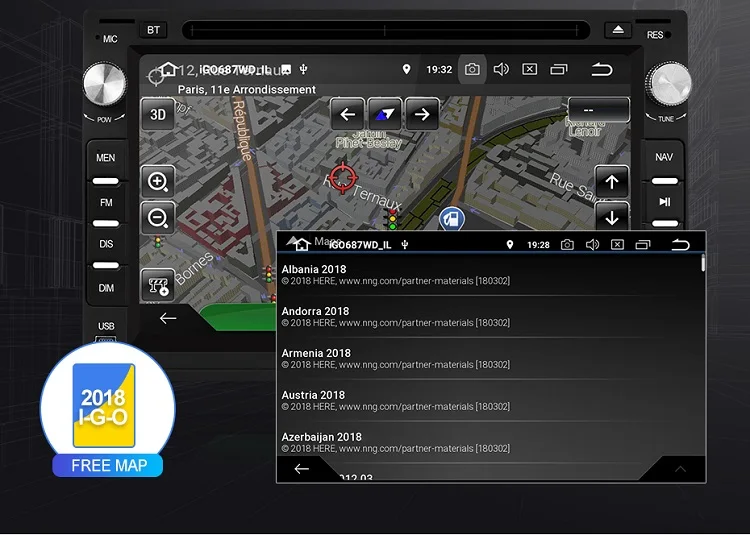Rotate map right with arrow button
This screenshot has width=750, height=535.
point(421,114)
